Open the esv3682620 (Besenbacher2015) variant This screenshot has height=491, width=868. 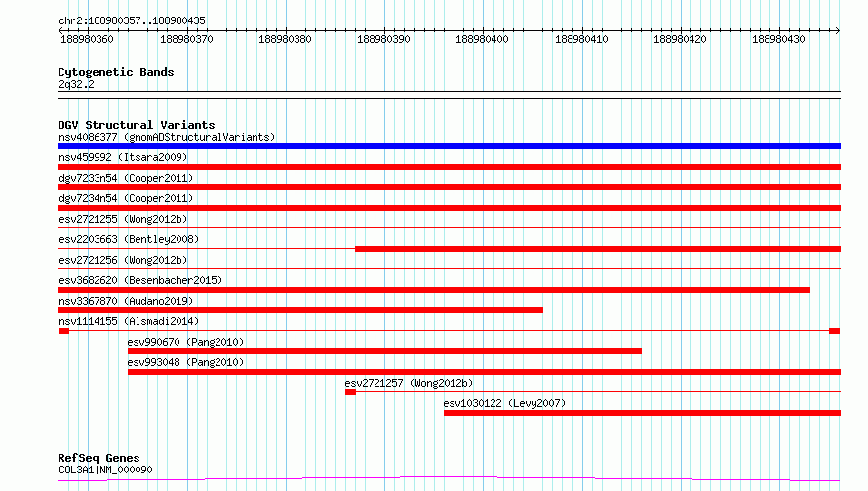[x=140, y=280]
